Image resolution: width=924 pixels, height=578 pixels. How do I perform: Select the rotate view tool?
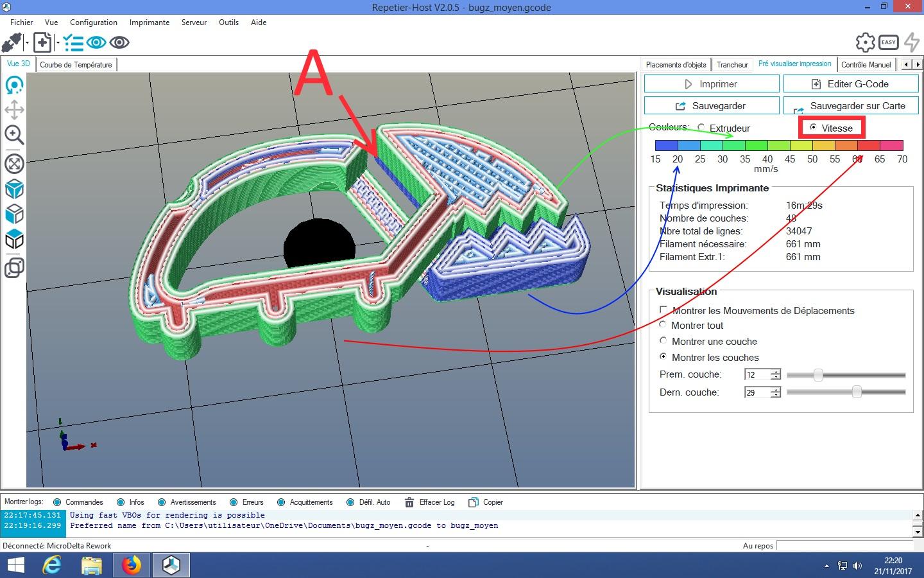(x=14, y=85)
